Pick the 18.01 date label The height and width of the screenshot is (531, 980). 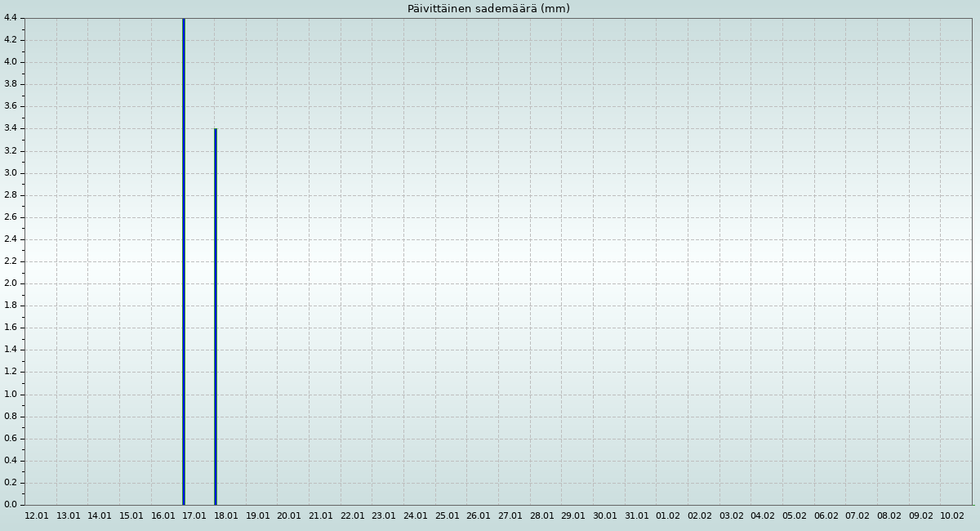point(226,516)
